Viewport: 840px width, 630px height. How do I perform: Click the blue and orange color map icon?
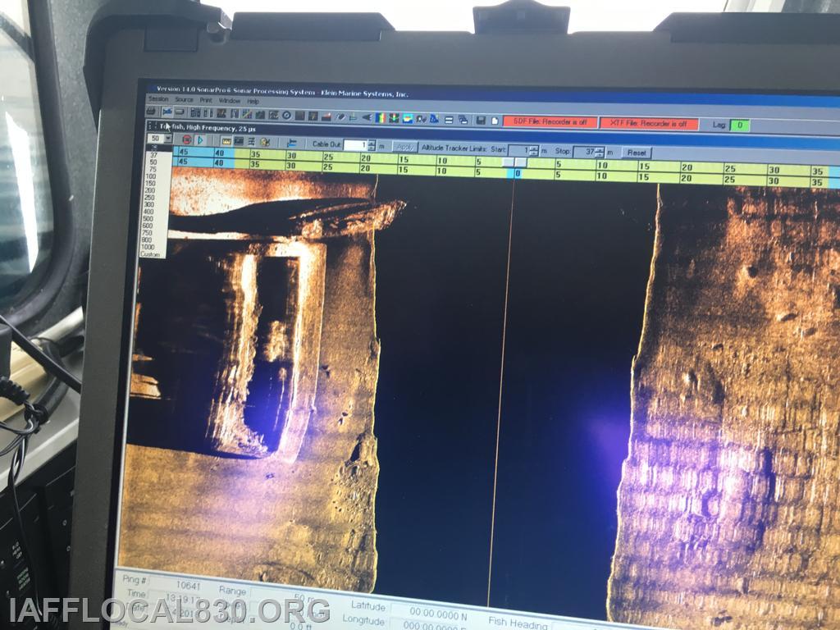[x=407, y=118]
